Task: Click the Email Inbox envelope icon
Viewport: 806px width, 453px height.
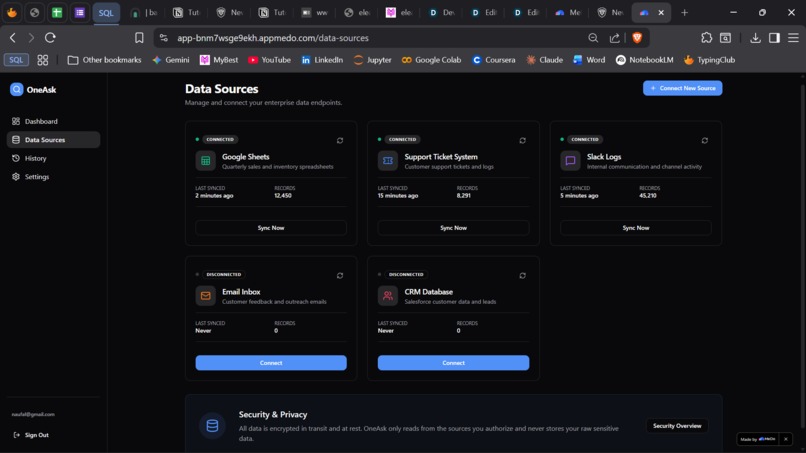Action: [x=206, y=296]
